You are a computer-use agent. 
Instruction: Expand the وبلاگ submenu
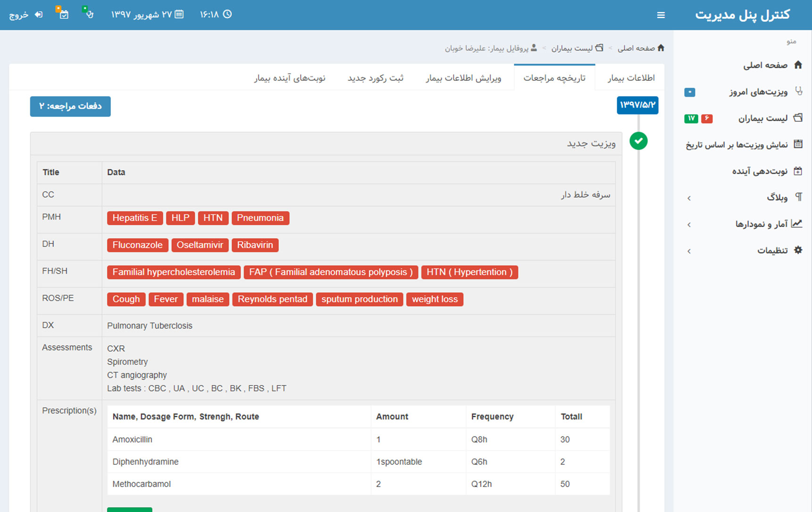pos(777,197)
